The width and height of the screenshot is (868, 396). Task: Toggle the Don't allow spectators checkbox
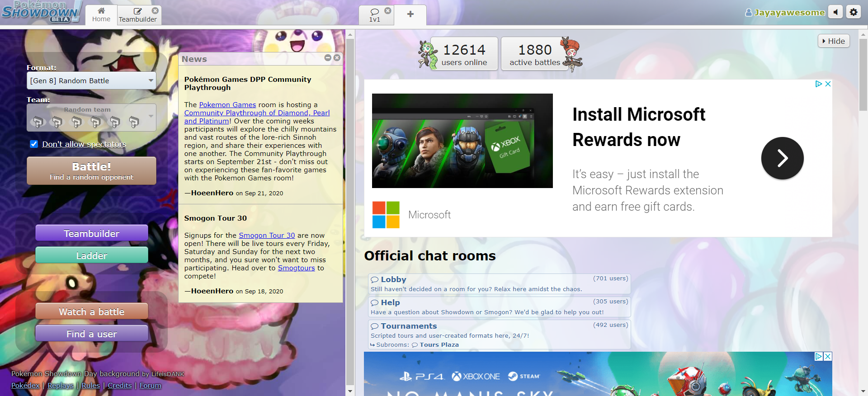tap(34, 144)
